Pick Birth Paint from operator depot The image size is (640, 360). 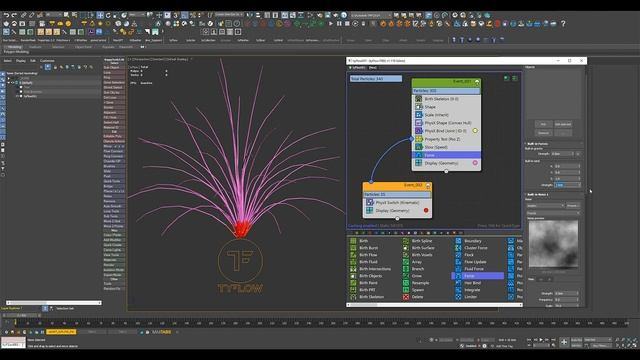click(368, 283)
